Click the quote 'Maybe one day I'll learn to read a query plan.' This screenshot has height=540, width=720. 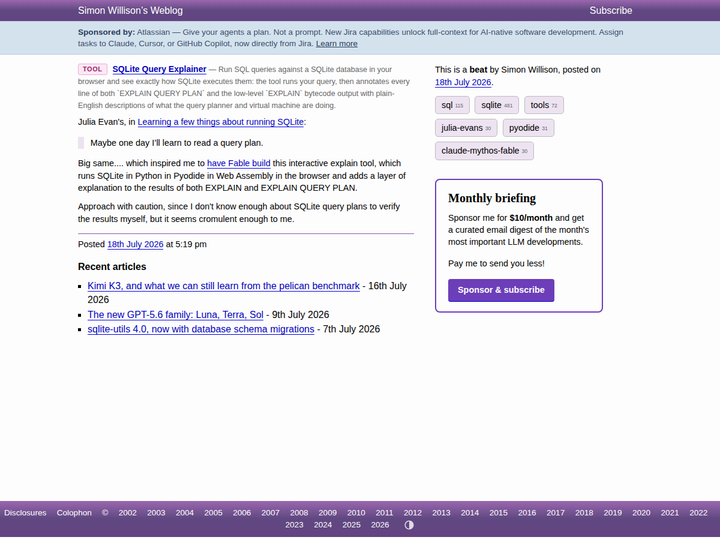coord(177,143)
